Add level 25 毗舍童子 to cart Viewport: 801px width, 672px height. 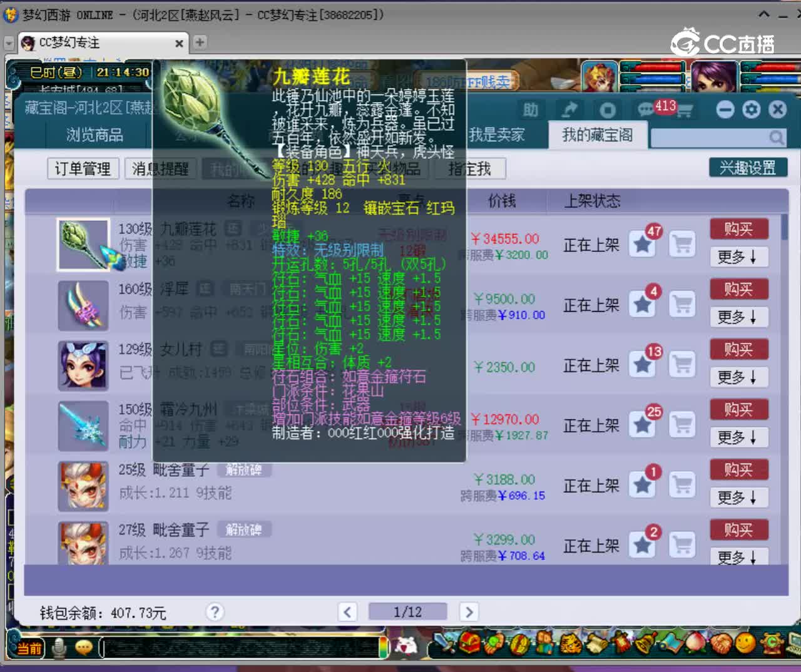682,484
